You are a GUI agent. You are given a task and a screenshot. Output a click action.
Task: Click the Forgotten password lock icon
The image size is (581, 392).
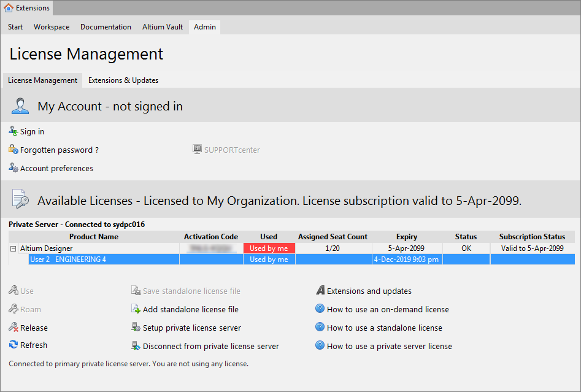tap(13, 150)
